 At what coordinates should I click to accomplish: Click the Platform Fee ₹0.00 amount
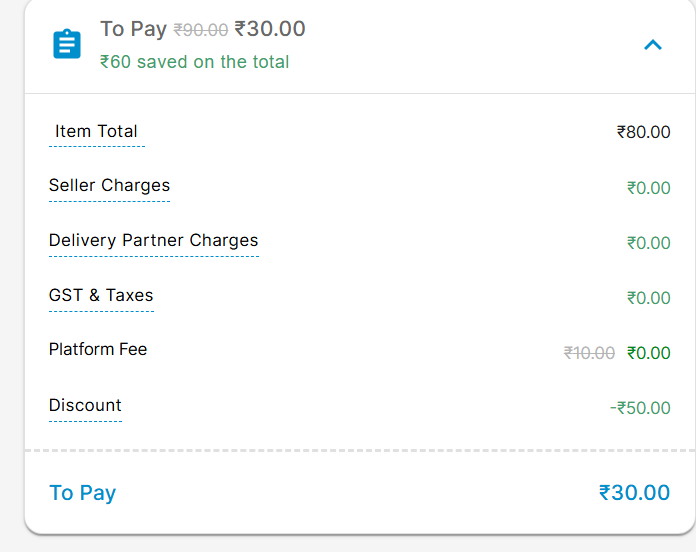[648, 353]
